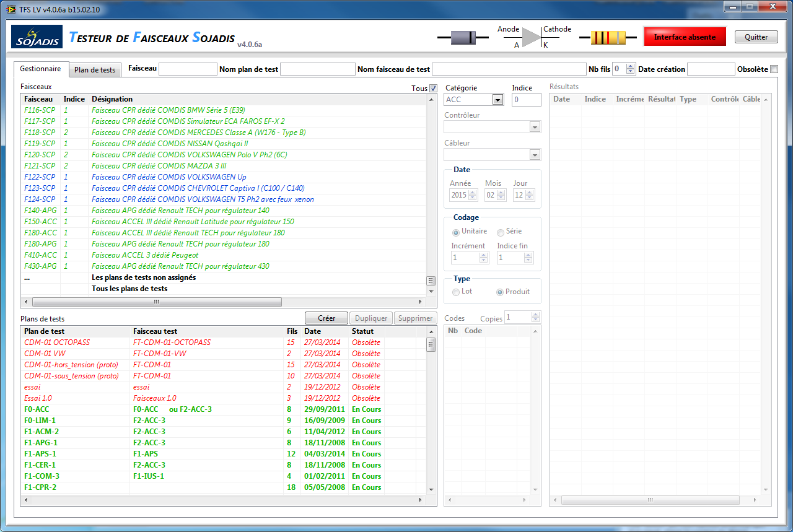Click the LabVIEW icon in title bar
This screenshot has height=532, width=793.
tap(11, 9)
